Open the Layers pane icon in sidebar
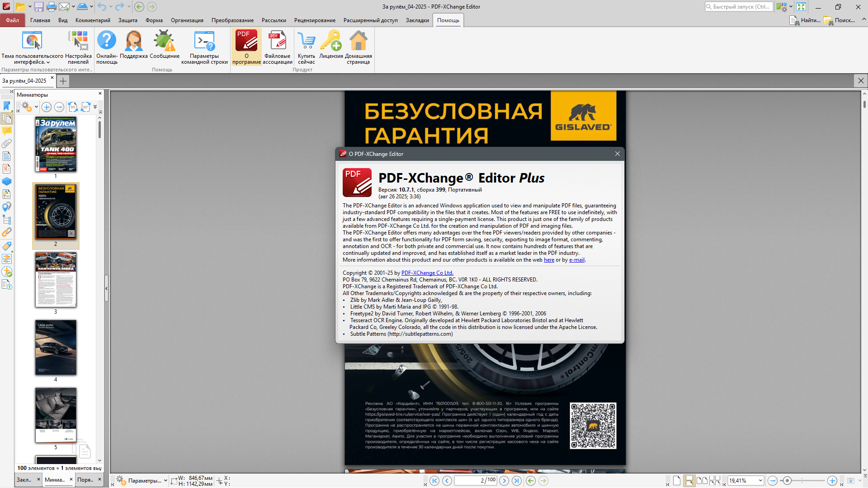This screenshot has width=868, height=488. tap(7, 182)
